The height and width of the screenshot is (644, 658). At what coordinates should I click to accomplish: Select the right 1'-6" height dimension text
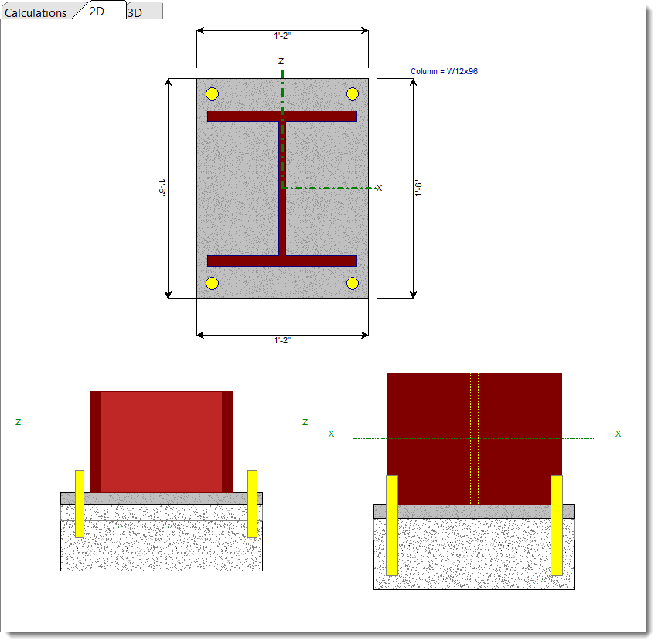[418, 188]
